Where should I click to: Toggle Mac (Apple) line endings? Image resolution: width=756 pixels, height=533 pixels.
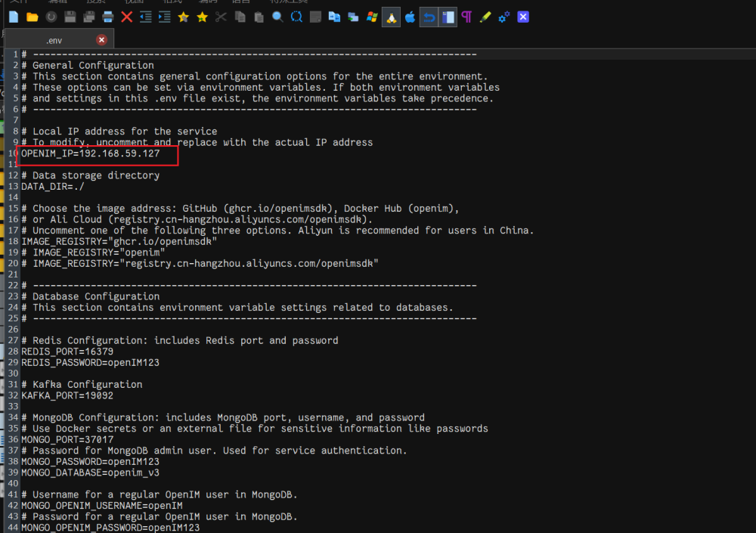point(410,17)
